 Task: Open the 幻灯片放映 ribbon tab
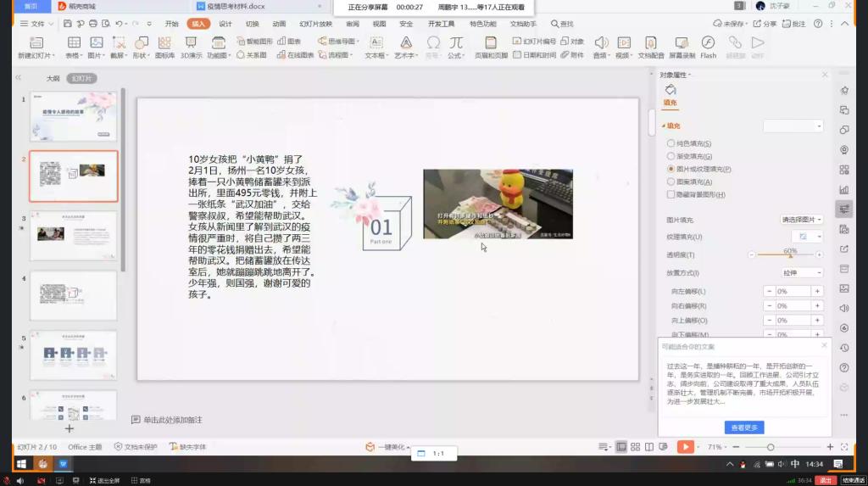pos(316,24)
